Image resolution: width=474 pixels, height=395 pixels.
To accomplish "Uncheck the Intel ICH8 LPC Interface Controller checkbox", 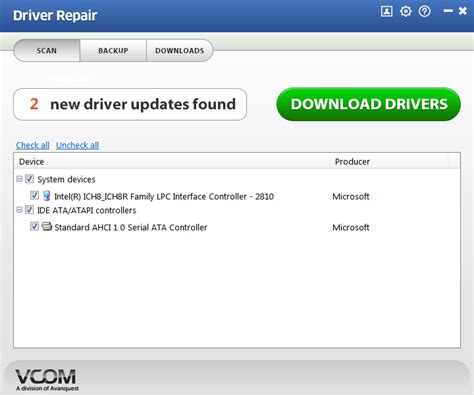I will pyautogui.click(x=34, y=195).
